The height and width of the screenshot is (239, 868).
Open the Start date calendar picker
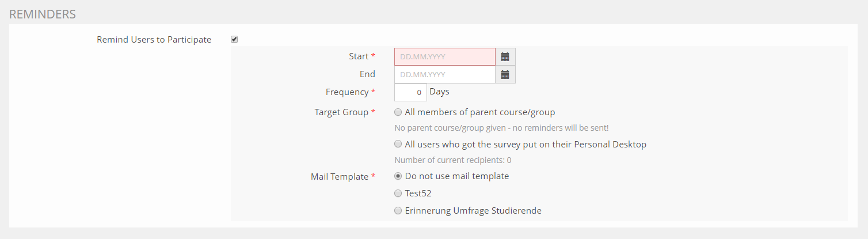click(505, 56)
